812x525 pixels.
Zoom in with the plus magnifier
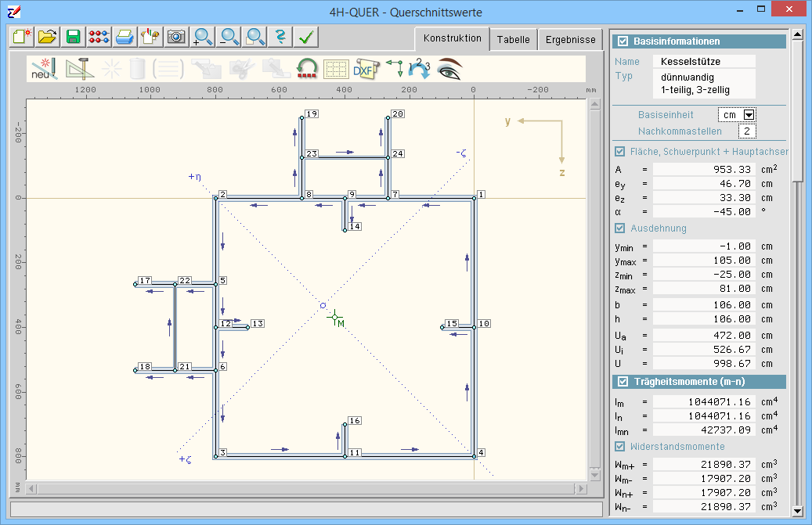coord(203,36)
